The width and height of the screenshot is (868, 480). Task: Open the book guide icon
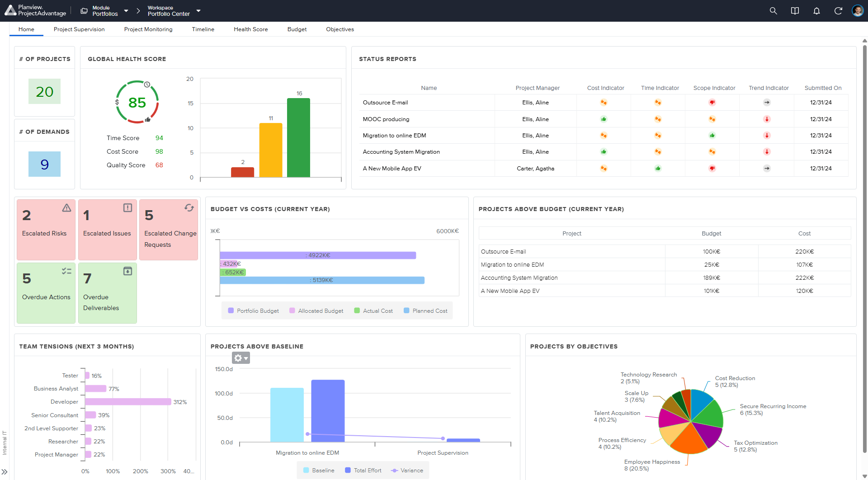[795, 11]
